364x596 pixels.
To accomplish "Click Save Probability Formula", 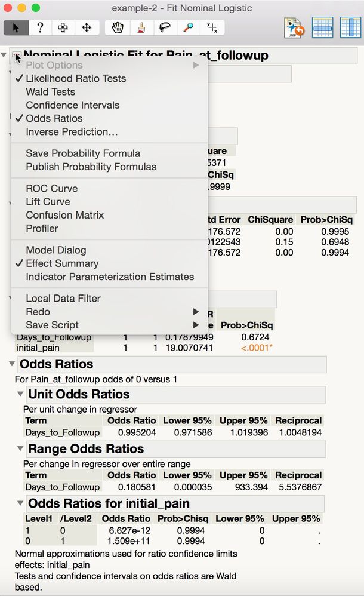I will tap(83, 153).
